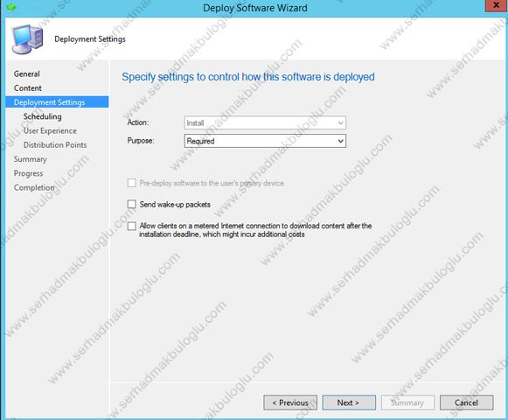Open the Purpose dropdown arrow
The width and height of the screenshot is (508, 420).
click(340, 141)
